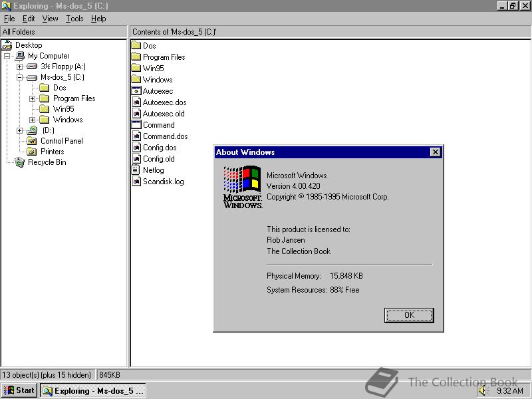Click the 'Config.old' file name
Viewport: 532px width, 399px height.
(x=159, y=159)
